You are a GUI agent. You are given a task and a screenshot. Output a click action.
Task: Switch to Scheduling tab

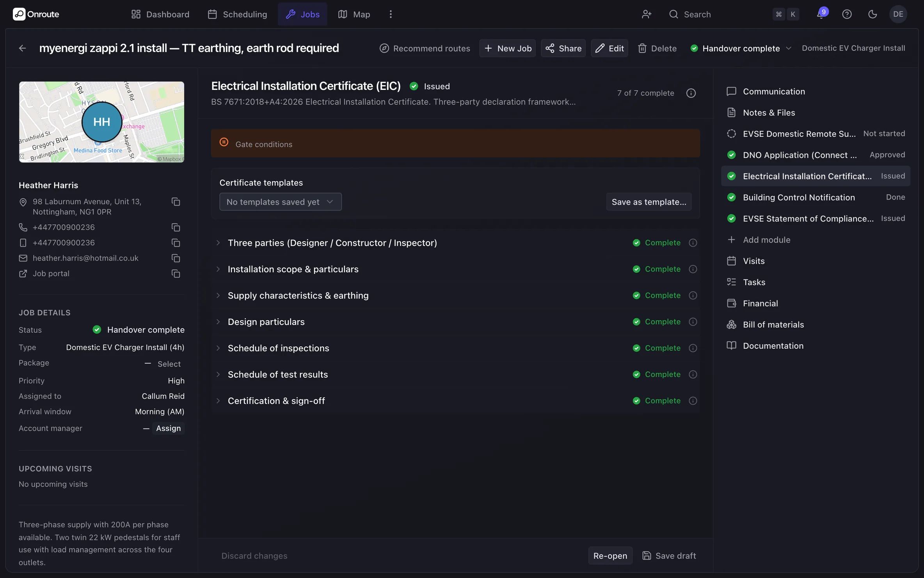[x=237, y=14]
